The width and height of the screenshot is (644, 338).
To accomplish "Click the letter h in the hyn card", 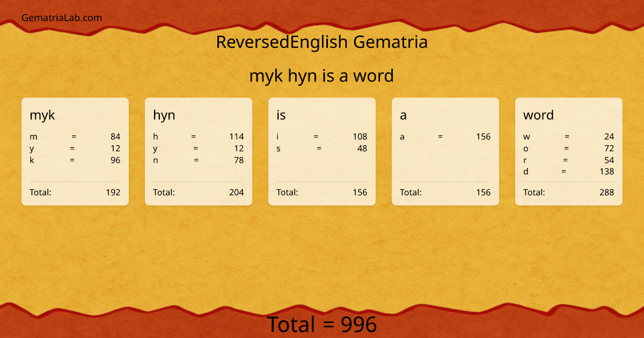I will 156,137.
